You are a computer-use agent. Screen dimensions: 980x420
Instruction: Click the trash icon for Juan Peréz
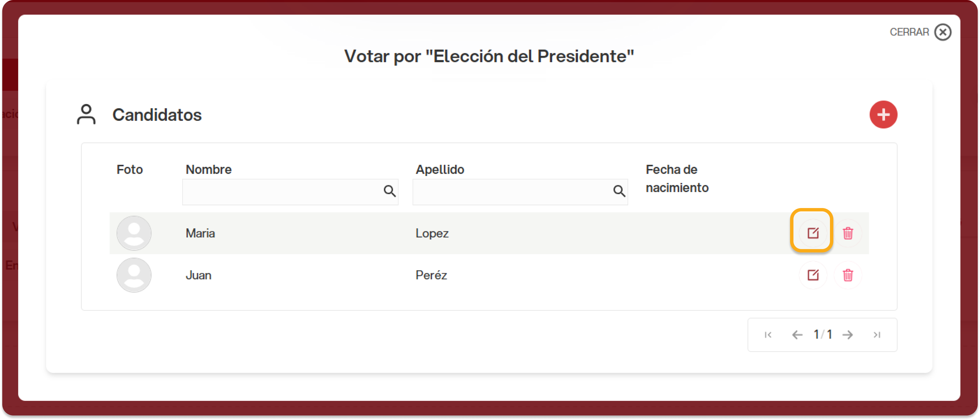pos(848,275)
